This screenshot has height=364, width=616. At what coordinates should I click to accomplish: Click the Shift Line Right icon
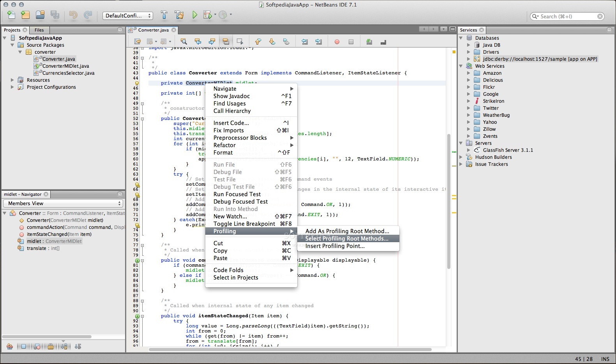click(x=319, y=41)
